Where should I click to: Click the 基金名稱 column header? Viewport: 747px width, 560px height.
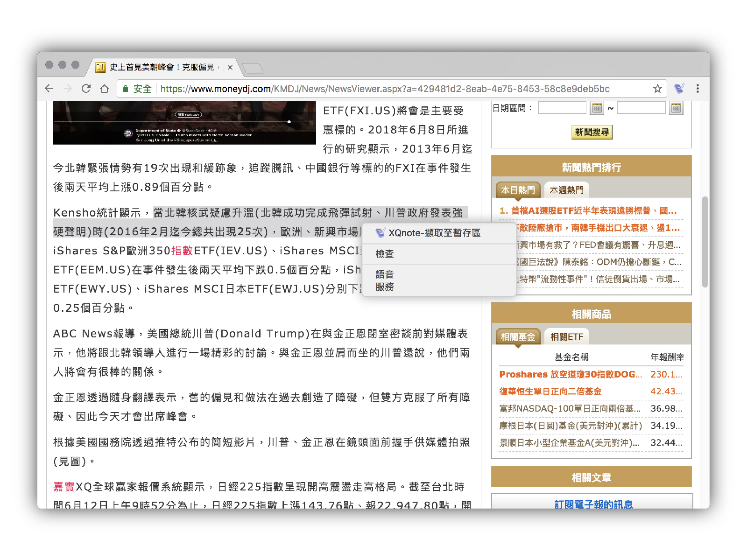(x=571, y=357)
